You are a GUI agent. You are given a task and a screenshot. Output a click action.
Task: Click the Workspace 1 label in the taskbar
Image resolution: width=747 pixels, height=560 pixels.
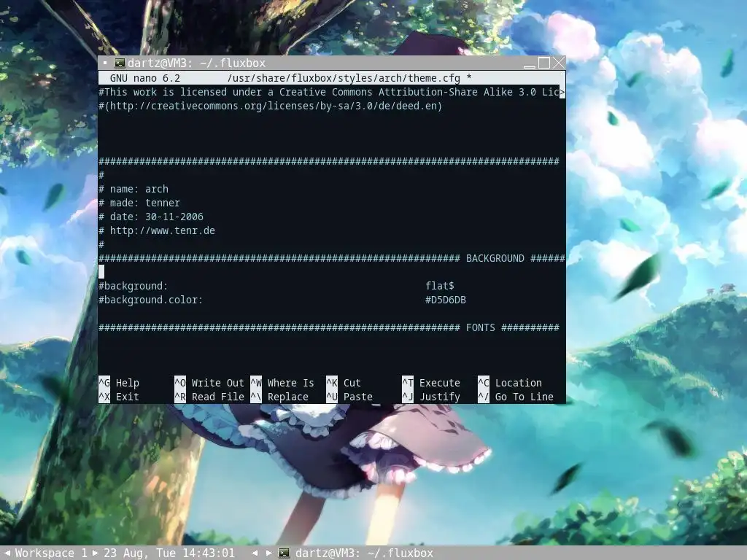51,553
